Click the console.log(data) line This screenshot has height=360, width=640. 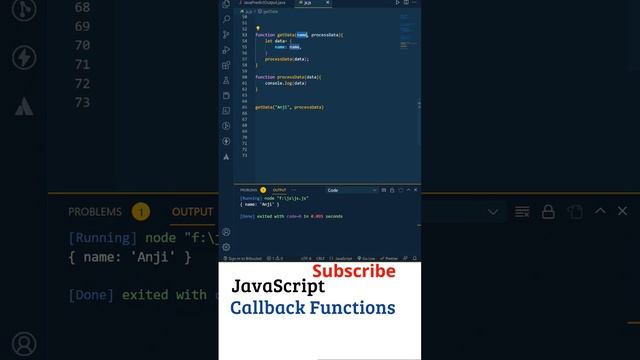(285, 83)
